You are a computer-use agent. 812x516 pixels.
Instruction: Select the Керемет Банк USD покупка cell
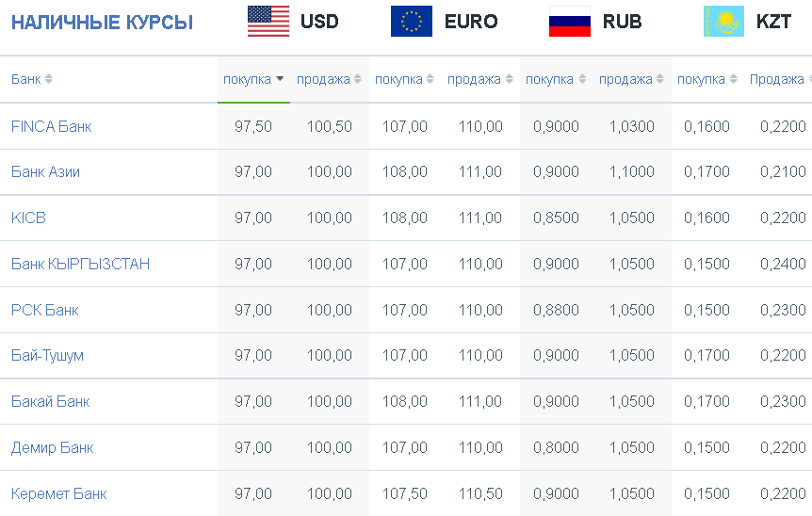(x=253, y=493)
